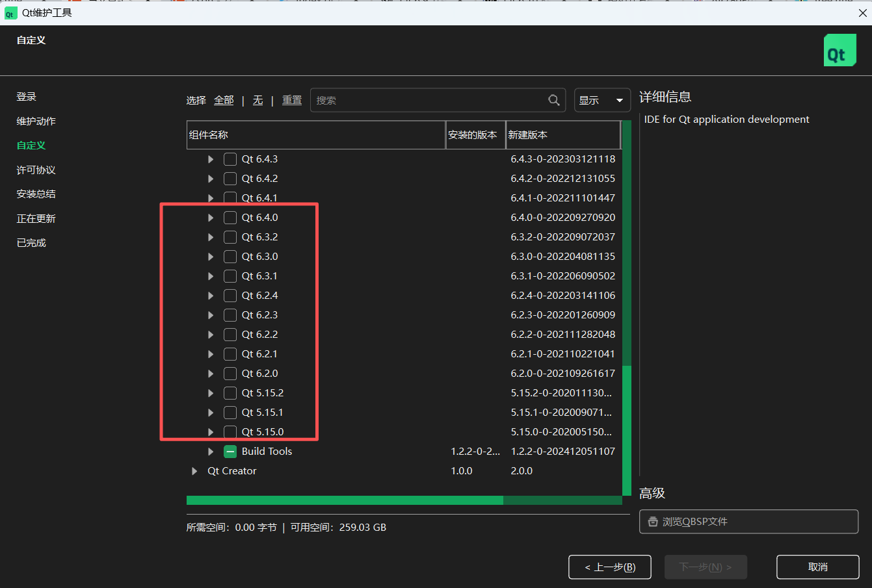This screenshot has width=872, height=588.
Task: Tick the Qt 6.2.2 checkbox
Action: 230,335
